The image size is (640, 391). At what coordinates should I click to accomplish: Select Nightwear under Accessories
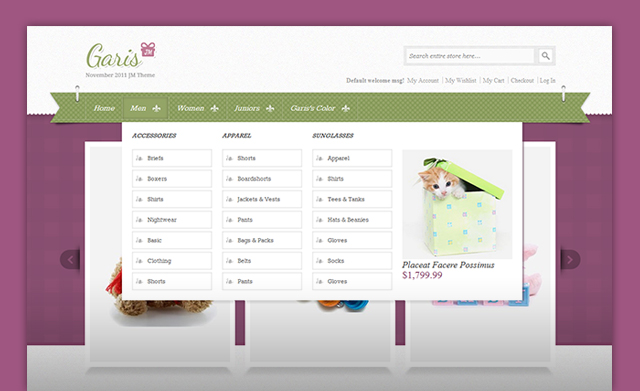click(x=172, y=220)
